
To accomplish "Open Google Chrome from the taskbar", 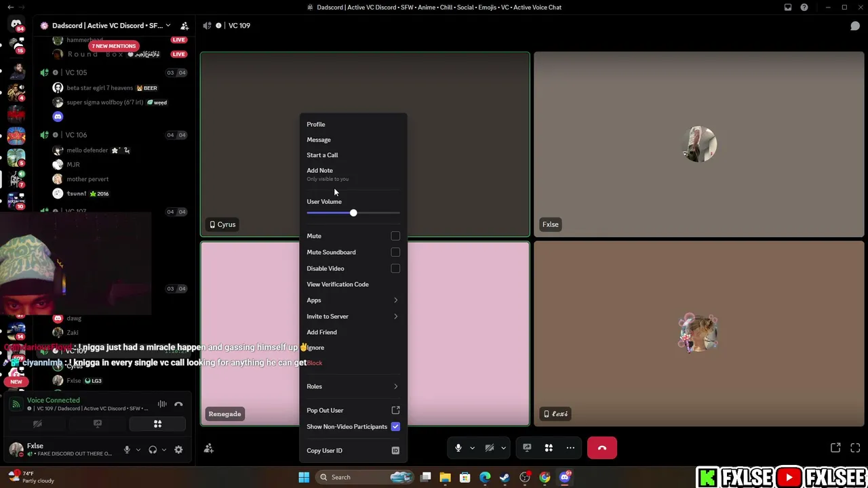I will pyautogui.click(x=545, y=477).
